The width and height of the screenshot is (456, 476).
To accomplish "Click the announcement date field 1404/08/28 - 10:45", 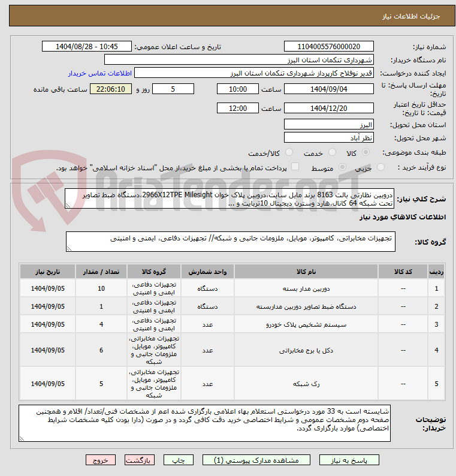I will [x=87, y=46].
